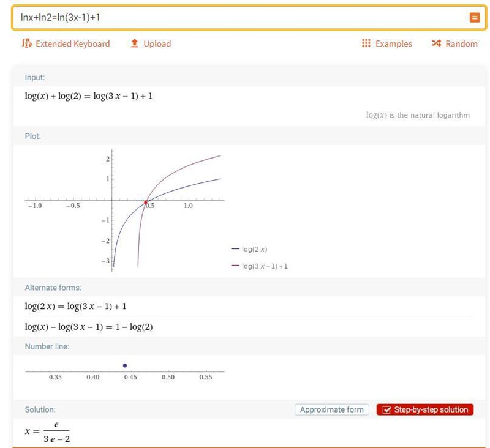Click the checkmark icon in Step-by-step solution
The width and height of the screenshot is (490, 448).
coord(386,410)
